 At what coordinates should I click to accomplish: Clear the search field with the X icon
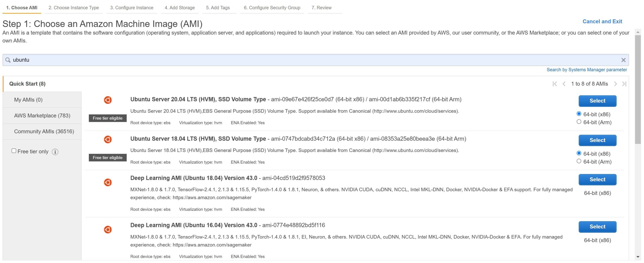coord(623,60)
